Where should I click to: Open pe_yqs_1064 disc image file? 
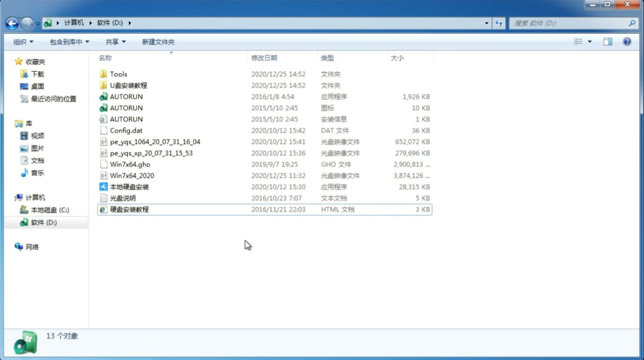coord(155,142)
